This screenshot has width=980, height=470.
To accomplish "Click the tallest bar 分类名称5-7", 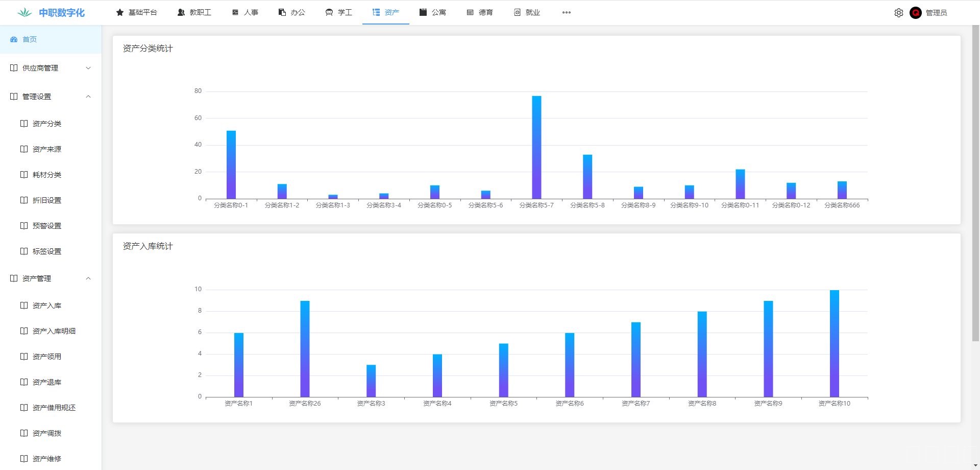I will [536, 147].
